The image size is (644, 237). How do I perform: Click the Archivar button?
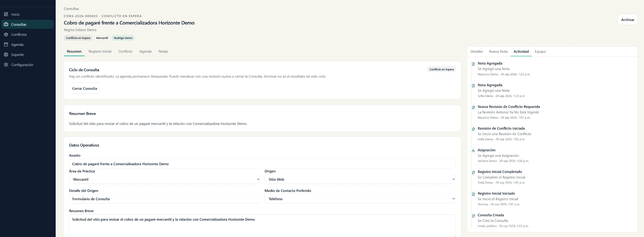pyautogui.click(x=628, y=19)
